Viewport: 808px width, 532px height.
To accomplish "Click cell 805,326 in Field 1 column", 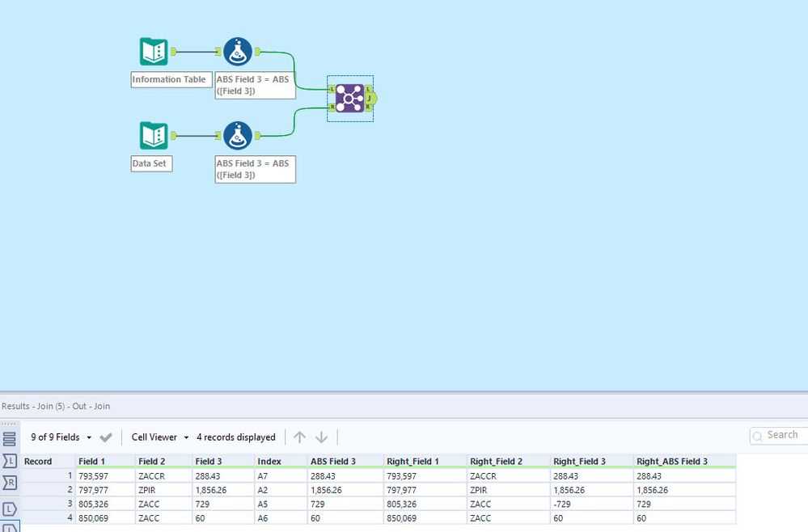I will click(x=105, y=504).
